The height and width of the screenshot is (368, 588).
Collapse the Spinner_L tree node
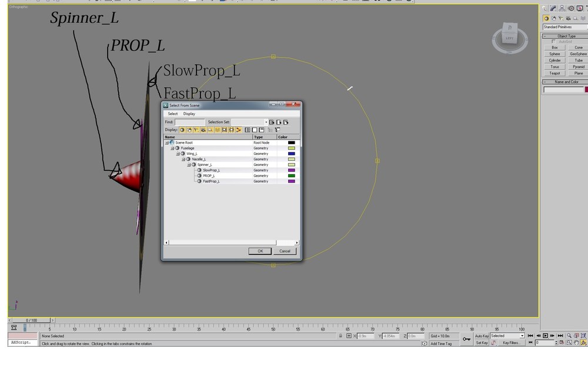pyautogui.click(x=189, y=164)
